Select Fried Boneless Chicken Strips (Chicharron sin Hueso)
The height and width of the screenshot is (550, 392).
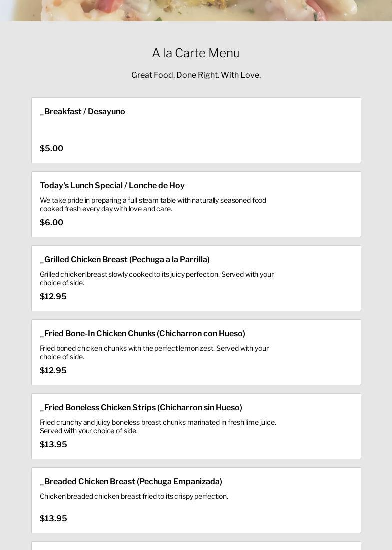click(141, 408)
